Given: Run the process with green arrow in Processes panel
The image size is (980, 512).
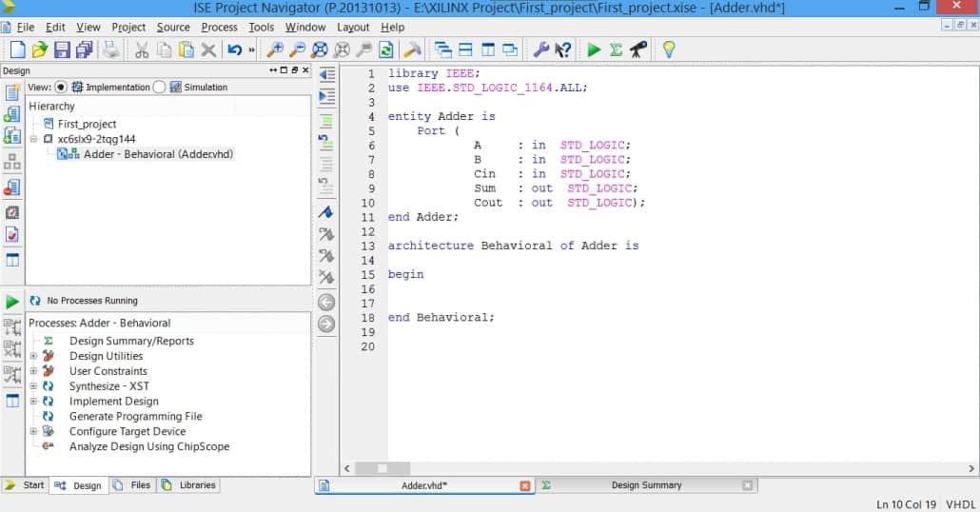Looking at the screenshot, I should (12, 302).
